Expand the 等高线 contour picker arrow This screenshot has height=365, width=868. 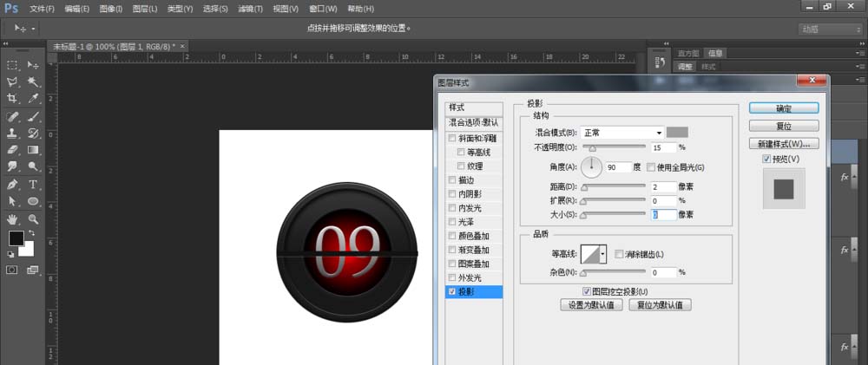point(603,254)
